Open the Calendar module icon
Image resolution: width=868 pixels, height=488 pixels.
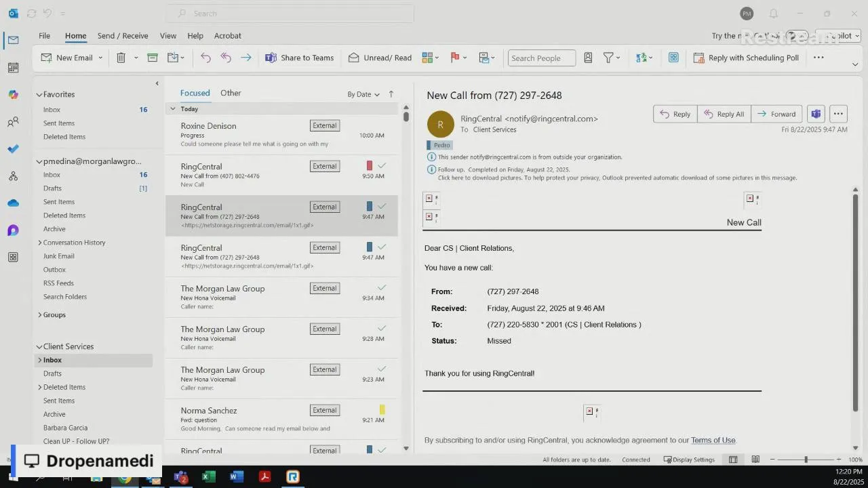[x=13, y=67]
